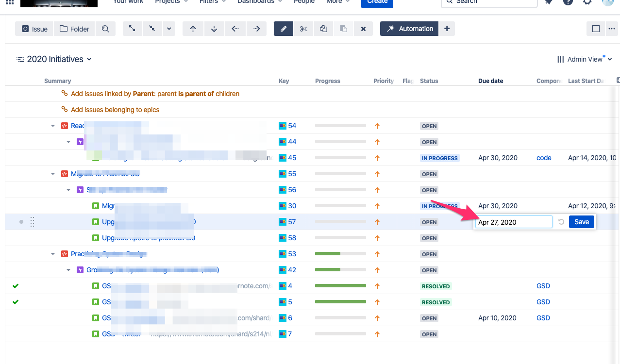
Task: Collapse the issue 53 tree row
Action: click(53, 254)
